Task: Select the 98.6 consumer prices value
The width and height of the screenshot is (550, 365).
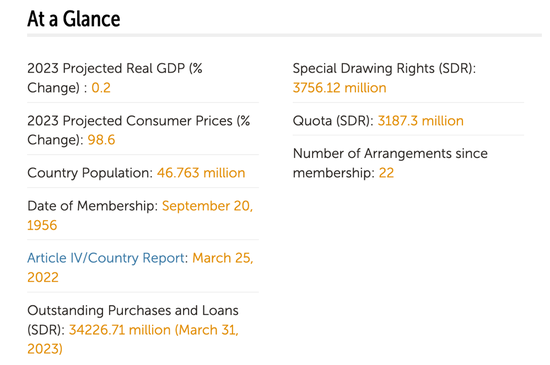Action: coord(101,140)
